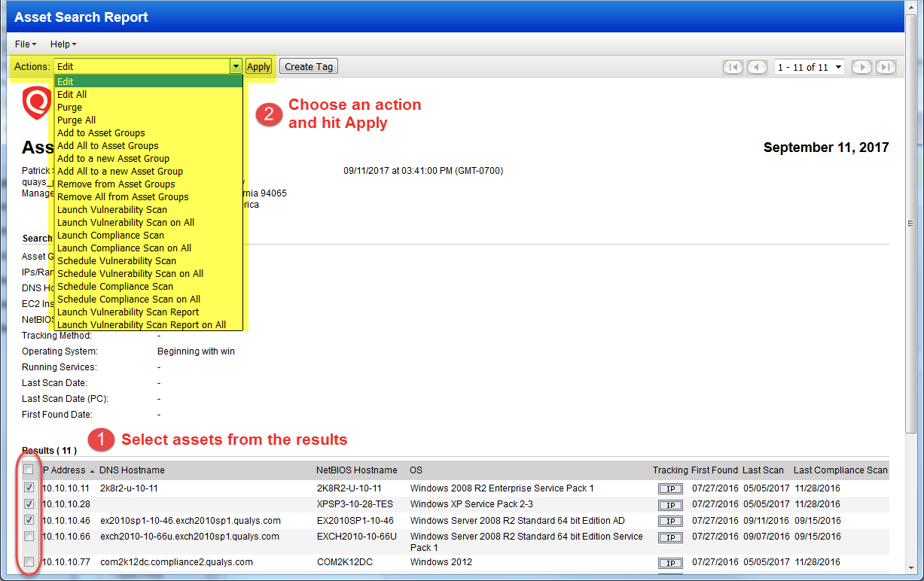
Task: Click the previous page arrow
Action: tap(757, 67)
